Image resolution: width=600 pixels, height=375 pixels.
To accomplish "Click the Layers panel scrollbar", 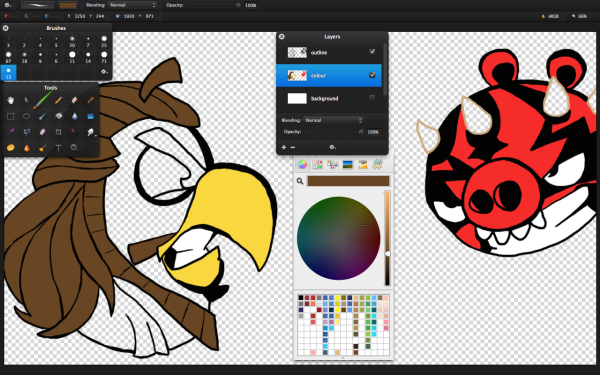I will point(385,69).
